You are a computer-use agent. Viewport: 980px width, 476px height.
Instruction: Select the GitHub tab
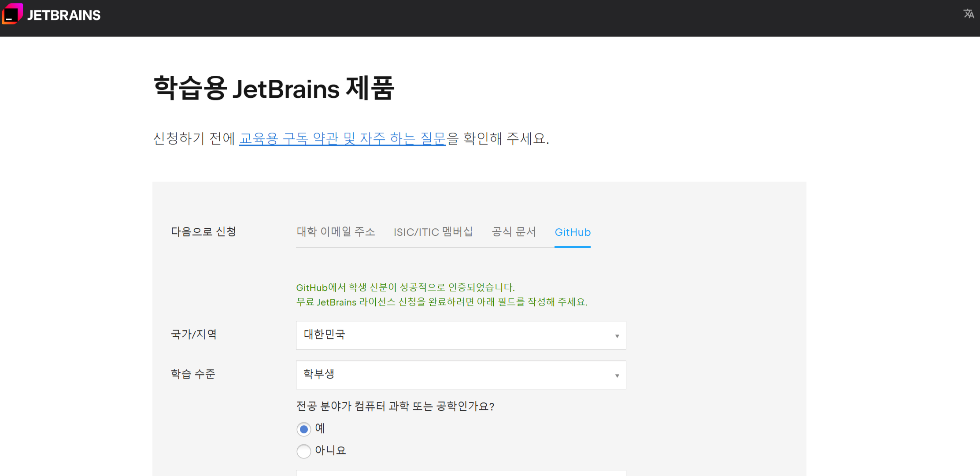[572, 232]
